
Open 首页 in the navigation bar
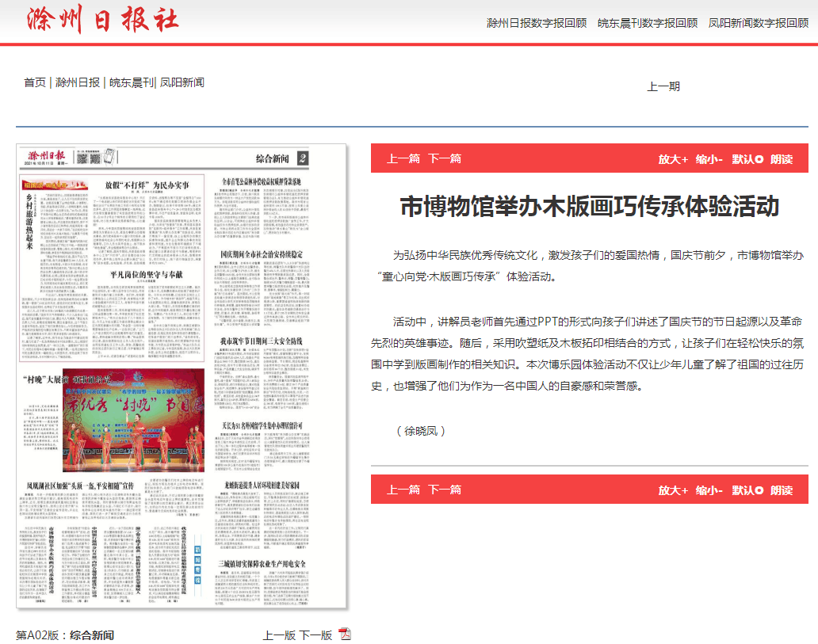point(35,82)
